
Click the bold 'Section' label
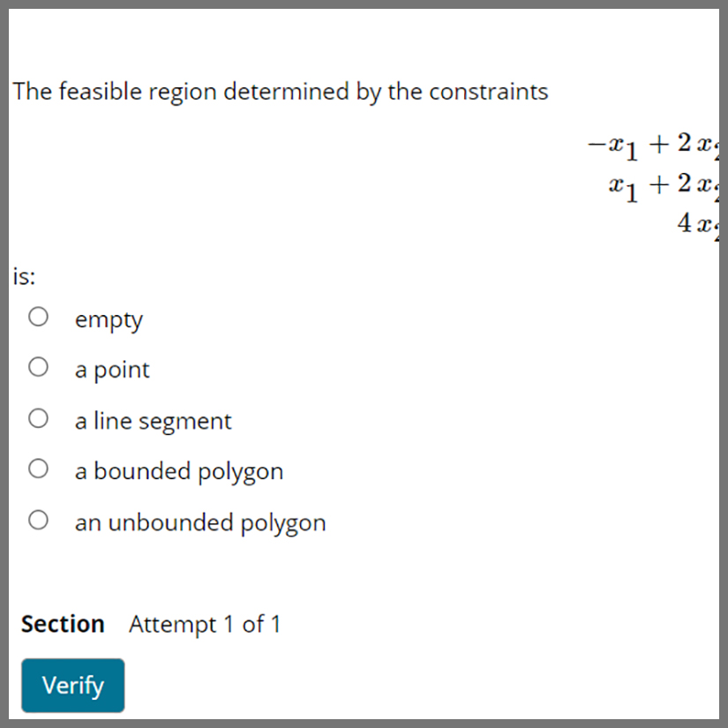63,624
